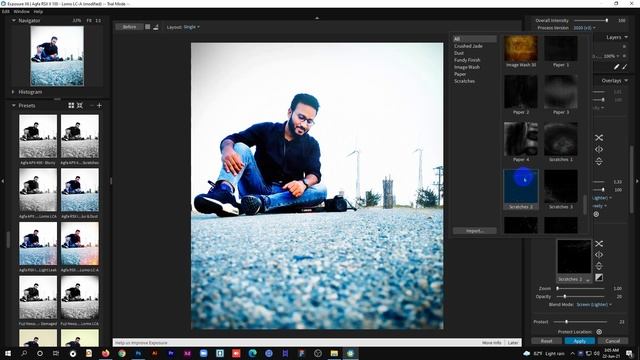Collapse the Presets panel
This screenshot has width=640, height=360.
click(x=14, y=105)
